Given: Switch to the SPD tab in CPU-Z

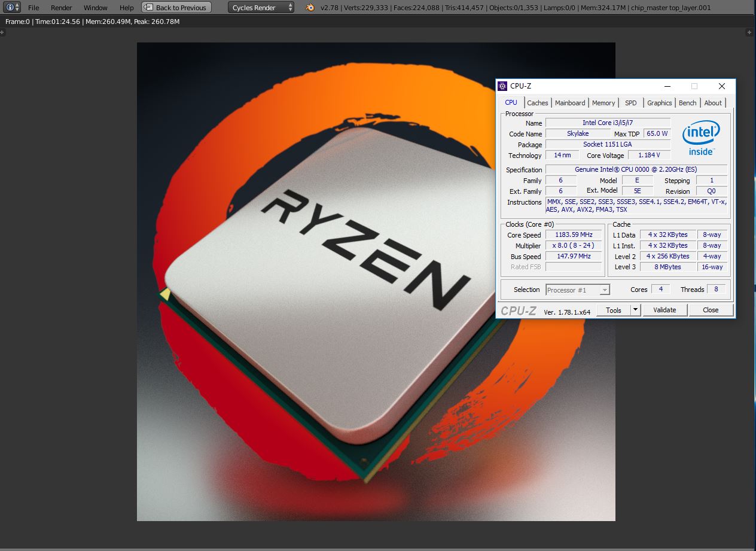Looking at the screenshot, I should coord(631,103).
